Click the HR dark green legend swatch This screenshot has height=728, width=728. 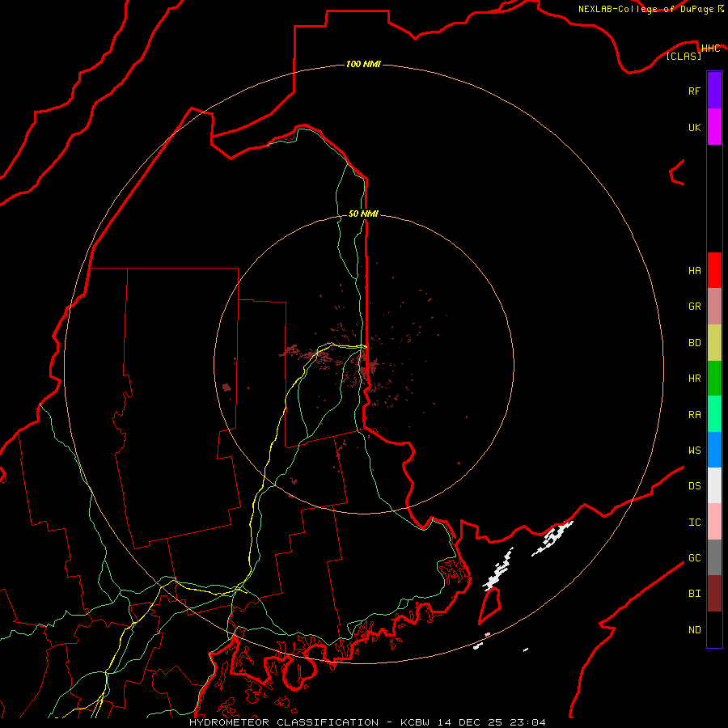coord(714,378)
